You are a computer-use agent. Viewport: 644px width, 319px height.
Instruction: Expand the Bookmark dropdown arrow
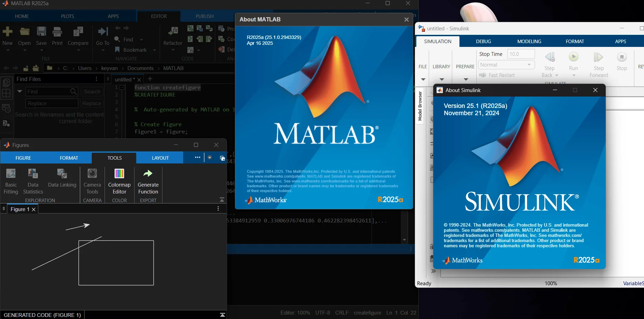pos(155,50)
